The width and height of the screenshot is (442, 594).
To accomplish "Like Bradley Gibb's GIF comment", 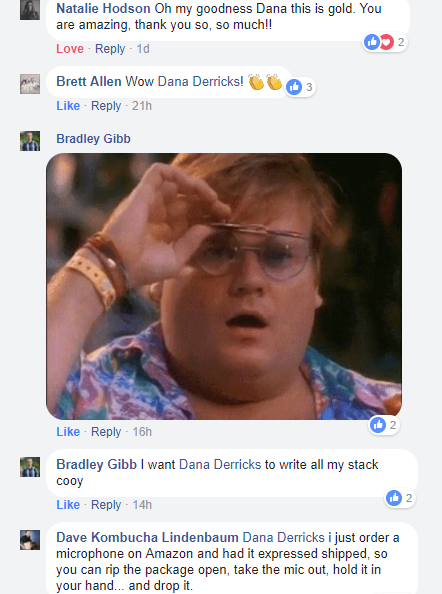I will coord(68,432).
